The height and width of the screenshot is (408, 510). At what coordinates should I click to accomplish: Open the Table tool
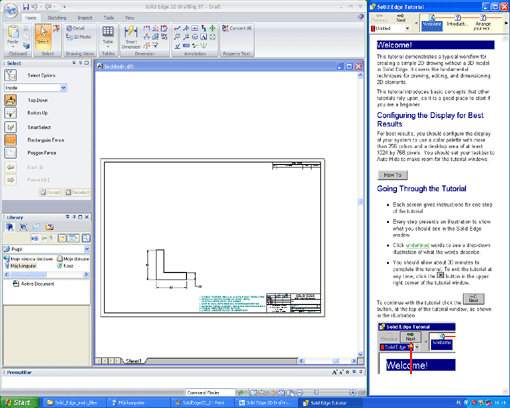108,34
